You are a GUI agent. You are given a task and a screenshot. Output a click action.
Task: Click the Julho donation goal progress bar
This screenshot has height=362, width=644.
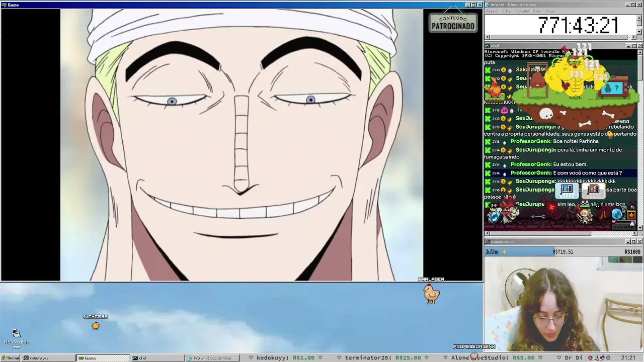[x=562, y=252]
